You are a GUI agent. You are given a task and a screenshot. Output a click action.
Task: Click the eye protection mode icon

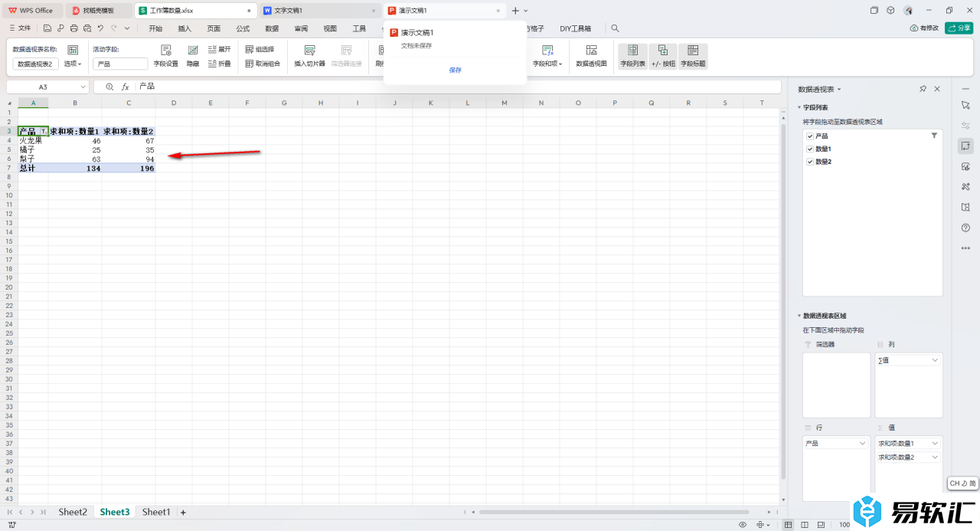[743, 525]
